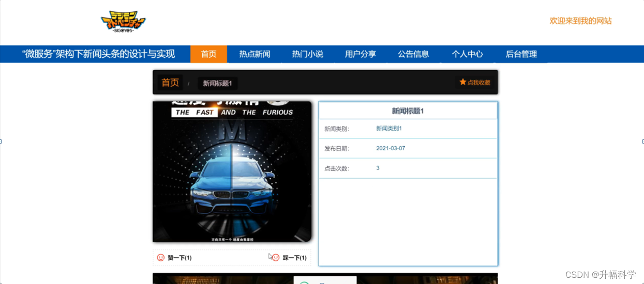
Task: Click the 新闻类别1 category value
Action: tap(389, 129)
